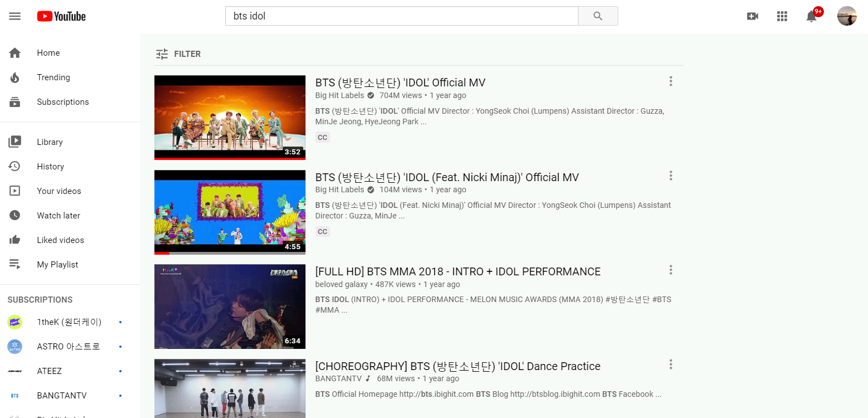
Task: Click the History clock icon
Action: pyautogui.click(x=15, y=167)
